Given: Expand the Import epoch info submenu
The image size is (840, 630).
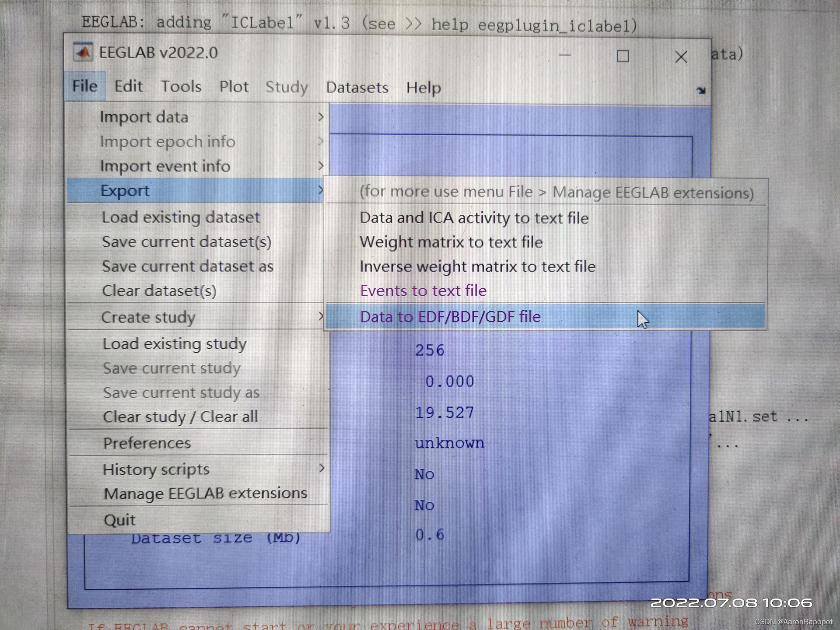Looking at the screenshot, I should click(x=197, y=141).
